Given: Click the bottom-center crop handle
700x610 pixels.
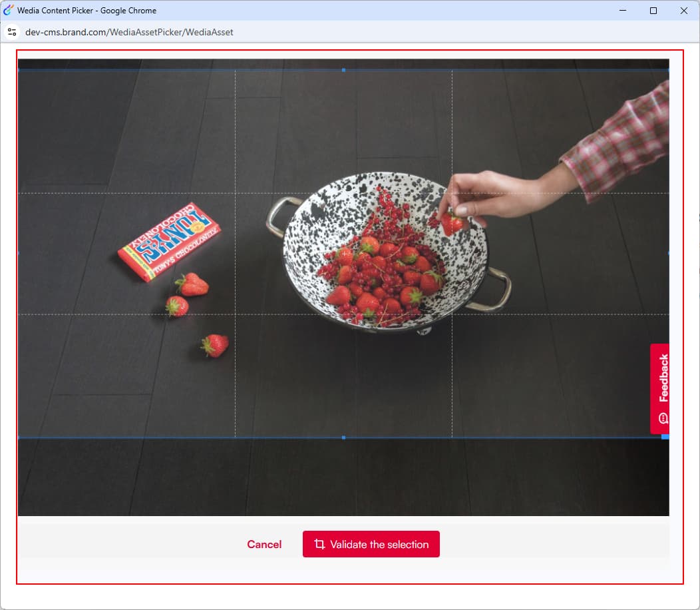Looking at the screenshot, I should (343, 438).
